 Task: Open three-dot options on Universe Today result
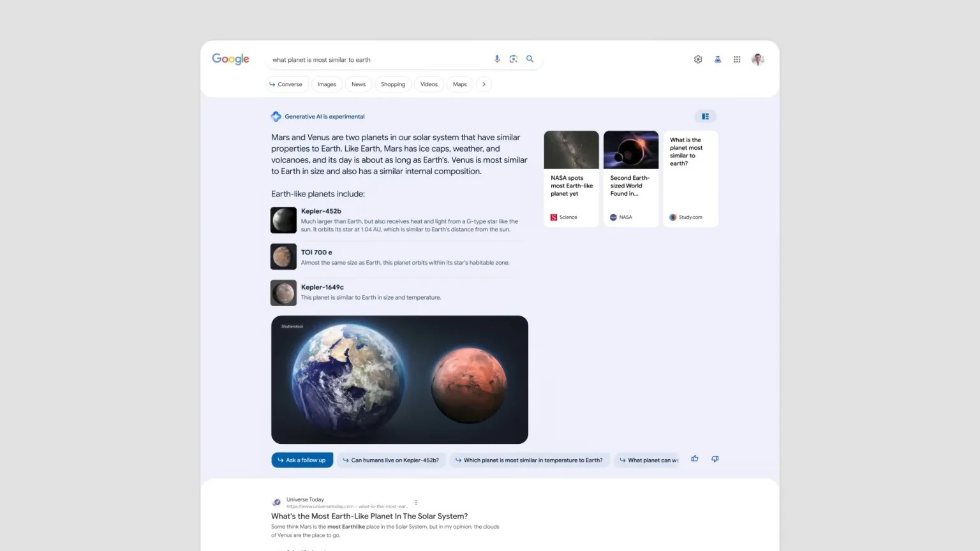(416, 503)
